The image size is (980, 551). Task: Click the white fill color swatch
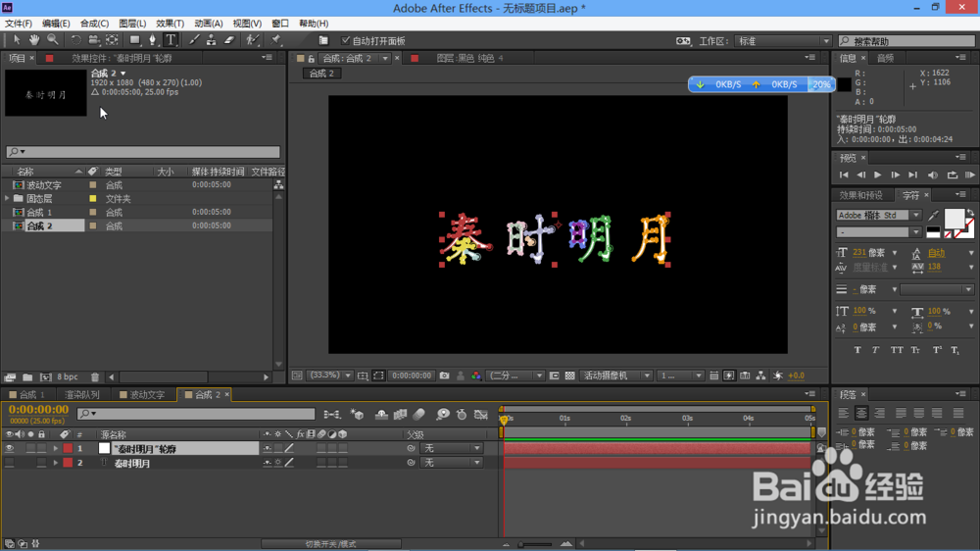(954, 219)
